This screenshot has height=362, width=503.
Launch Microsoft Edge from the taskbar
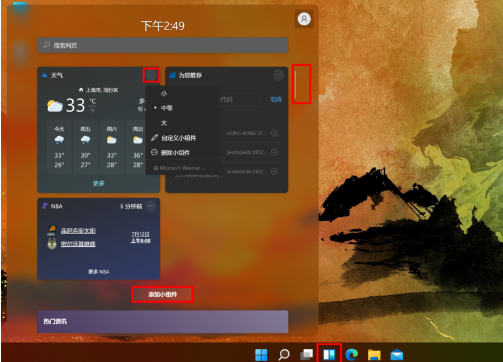click(x=352, y=354)
